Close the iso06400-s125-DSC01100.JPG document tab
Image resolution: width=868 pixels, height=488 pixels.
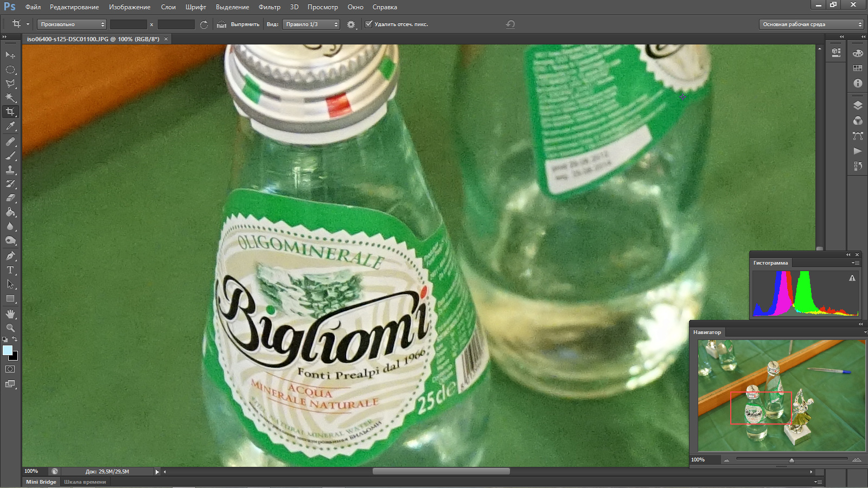coord(166,39)
